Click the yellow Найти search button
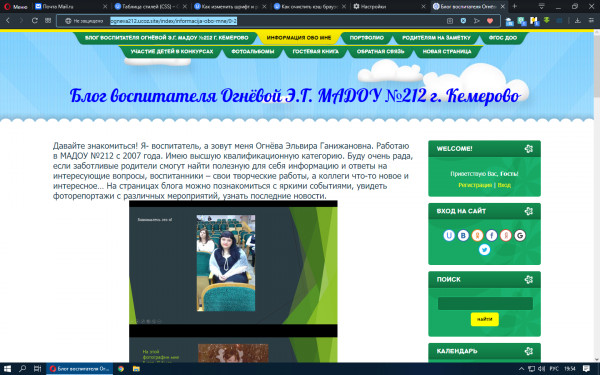The image size is (600, 375). pos(484,319)
